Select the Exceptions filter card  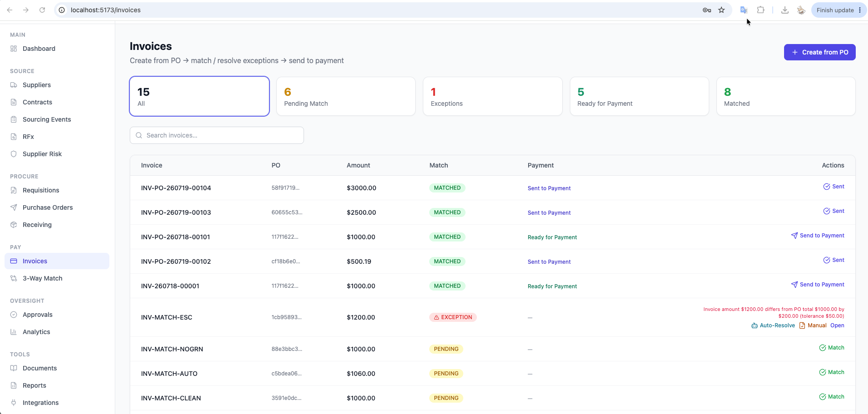pos(492,96)
